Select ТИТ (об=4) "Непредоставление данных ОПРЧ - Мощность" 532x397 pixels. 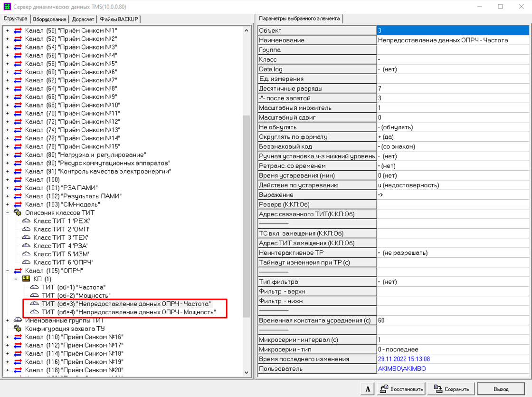[128, 312]
